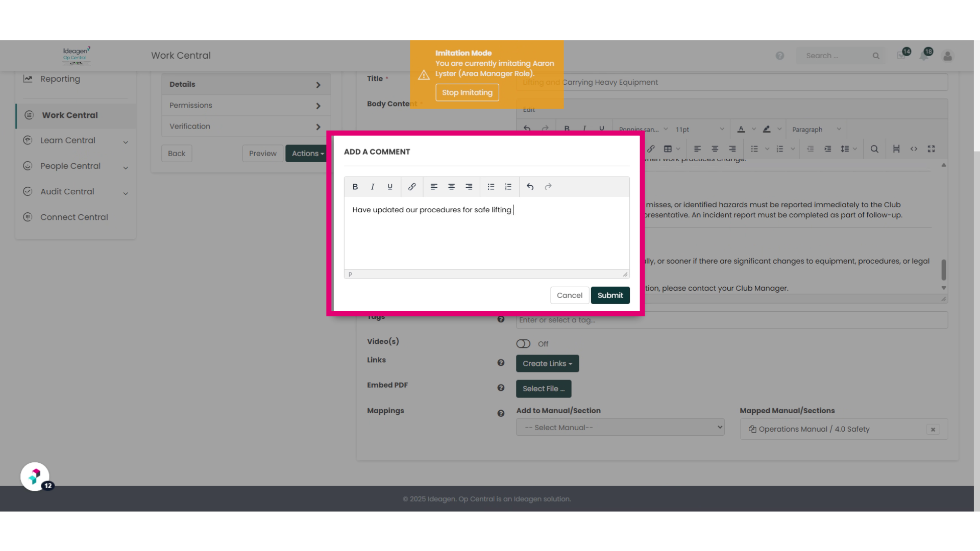Open the Permissions section
Image resolution: width=980 pixels, height=551 pixels.
(246, 106)
